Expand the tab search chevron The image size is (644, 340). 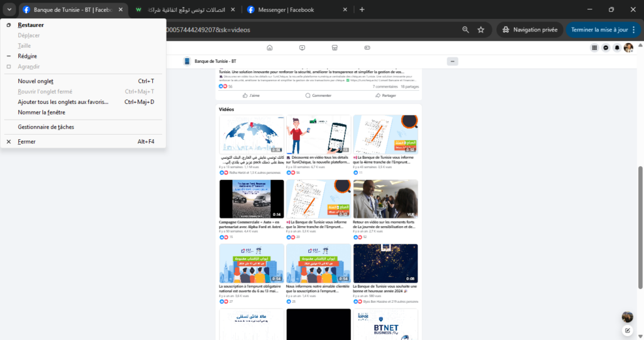tap(9, 9)
